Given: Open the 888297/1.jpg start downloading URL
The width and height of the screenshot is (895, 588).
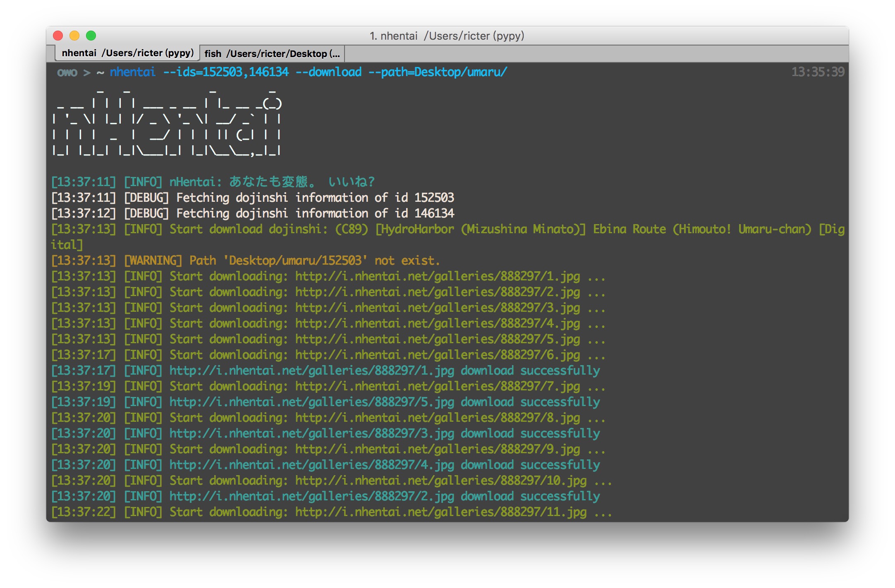Looking at the screenshot, I should [x=437, y=276].
